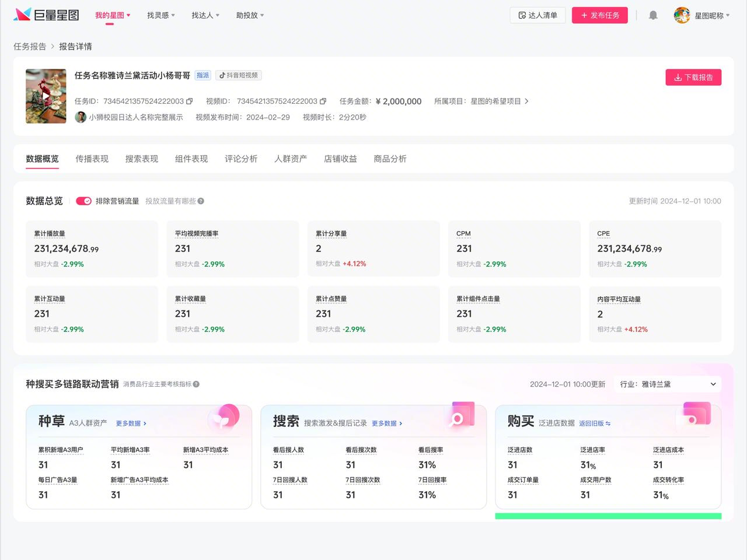Switch to 传播表现 tab
Screen dimensions: 747x560
(x=92, y=159)
